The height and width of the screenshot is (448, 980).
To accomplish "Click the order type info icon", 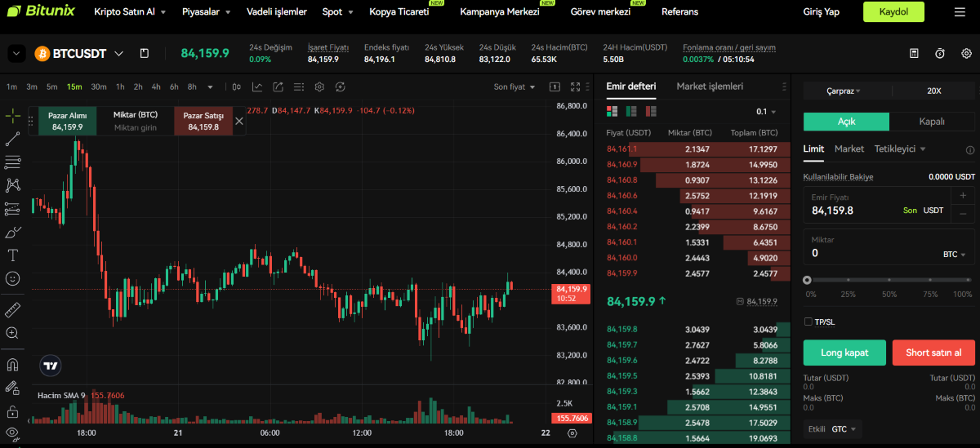I will 970,150.
